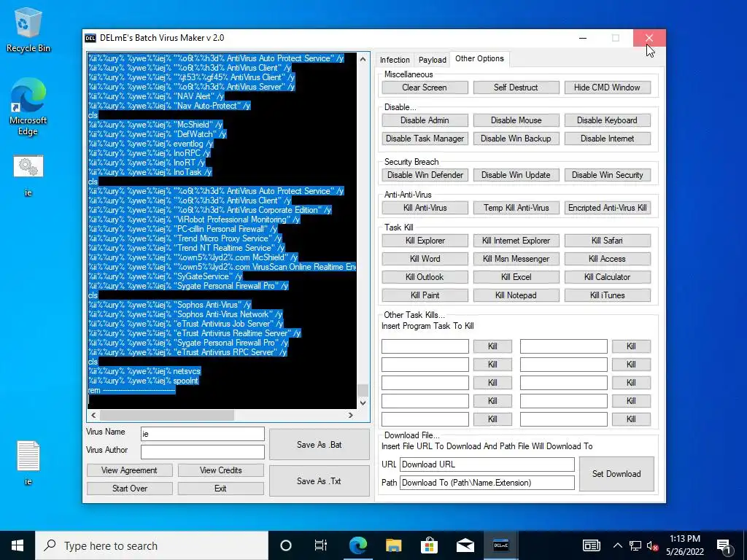Open the View Agreement dialog
The image size is (747, 560).
click(x=130, y=470)
